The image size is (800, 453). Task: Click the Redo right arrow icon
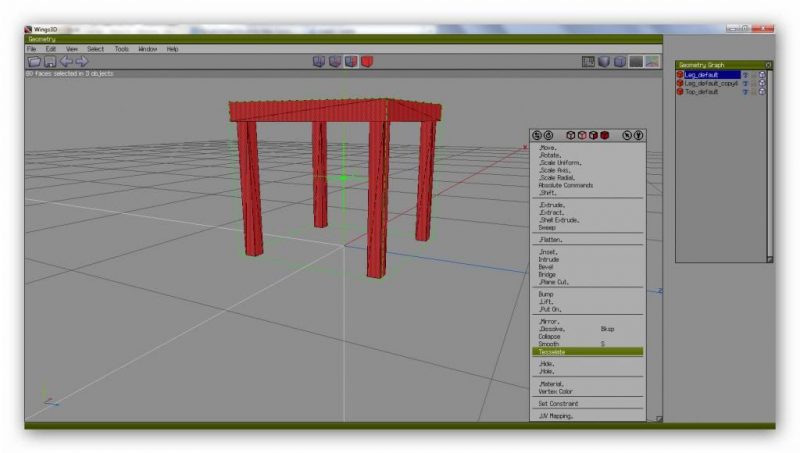pos(81,61)
